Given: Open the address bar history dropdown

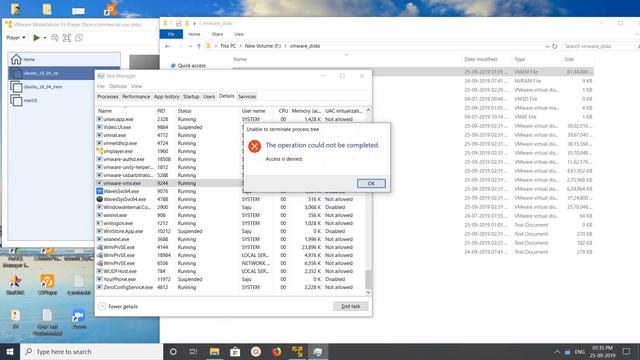Looking at the screenshot, I should click(x=547, y=46).
